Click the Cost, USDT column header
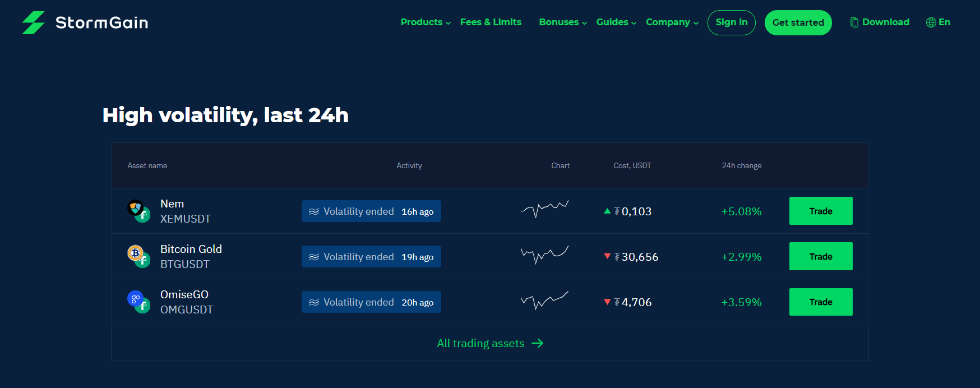Screen dimensions: 980x388 click(632, 165)
